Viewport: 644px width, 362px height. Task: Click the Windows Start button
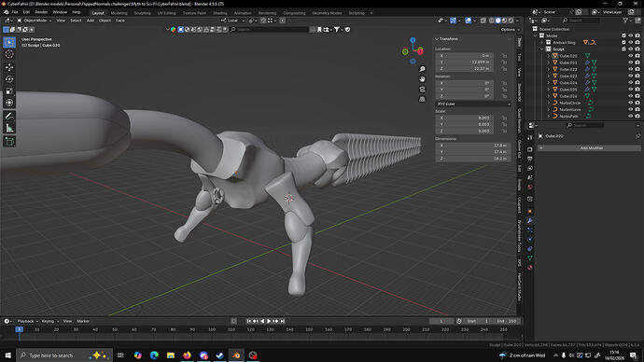click(x=7, y=355)
